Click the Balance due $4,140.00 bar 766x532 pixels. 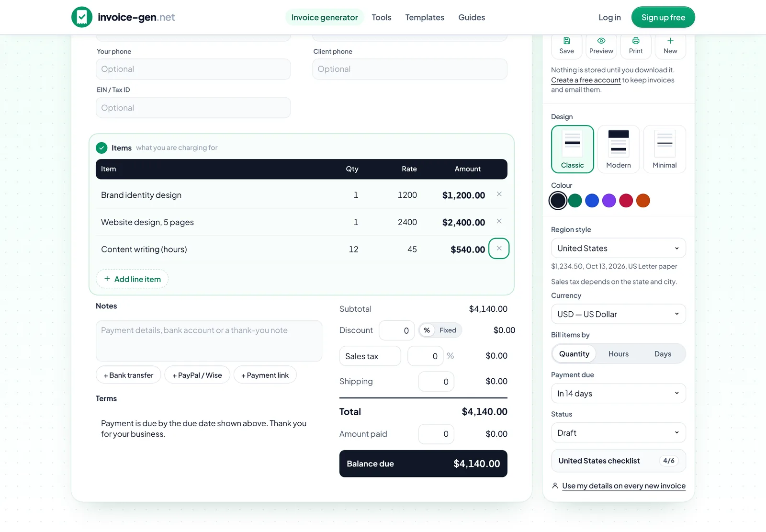click(x=423, y=464)
